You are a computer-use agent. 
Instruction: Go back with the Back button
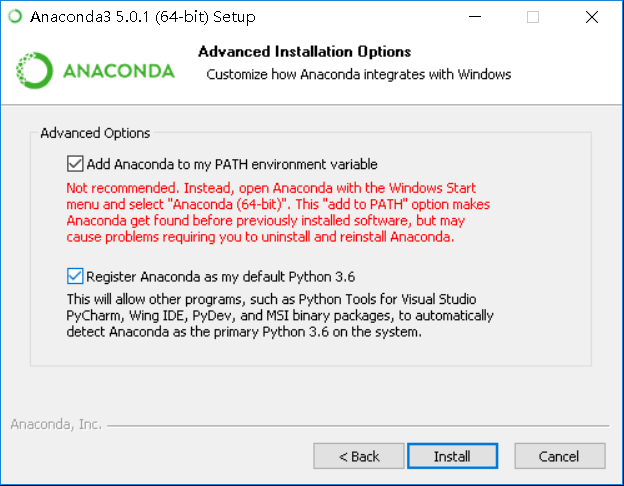click(358, 456)
